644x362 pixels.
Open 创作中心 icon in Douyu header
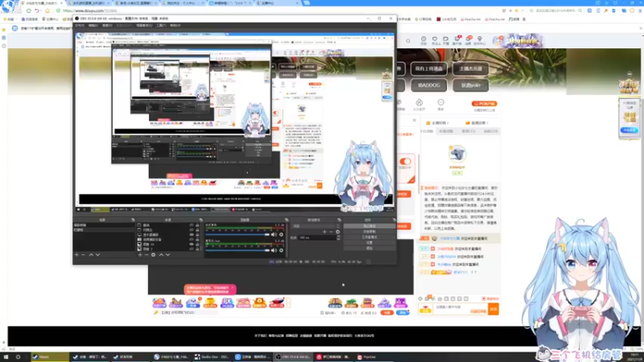pyautogui.click(x=479, y=40)
